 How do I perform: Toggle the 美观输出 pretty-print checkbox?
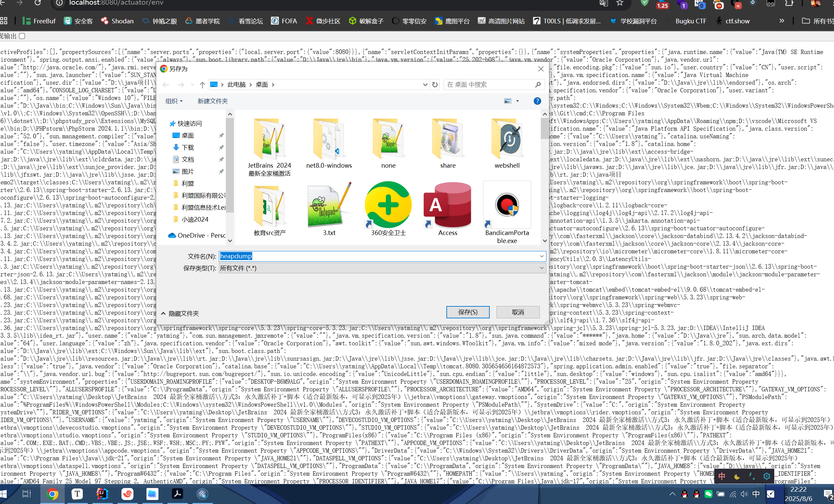22,36
